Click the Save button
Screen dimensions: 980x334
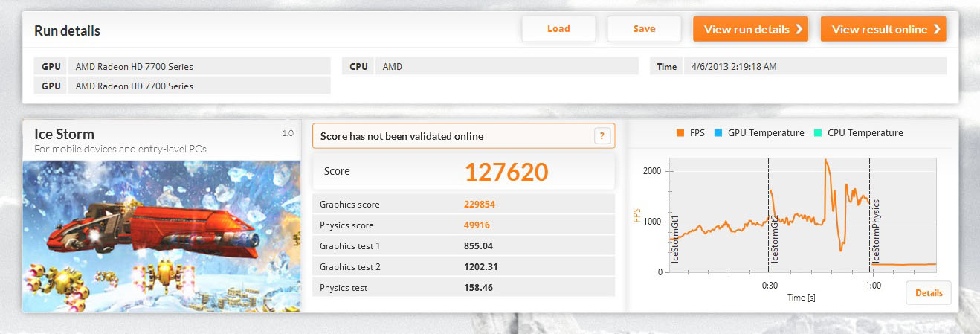(644, 29)
